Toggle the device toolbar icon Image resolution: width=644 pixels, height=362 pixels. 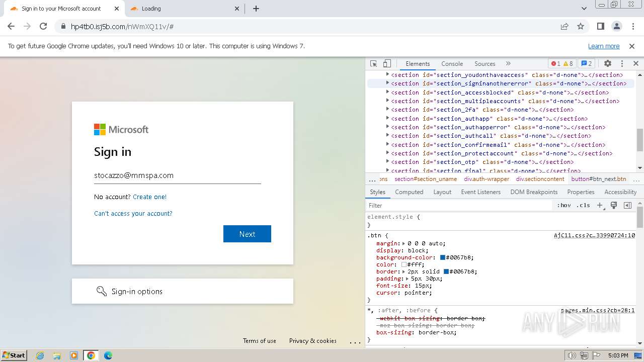[387, 64]
